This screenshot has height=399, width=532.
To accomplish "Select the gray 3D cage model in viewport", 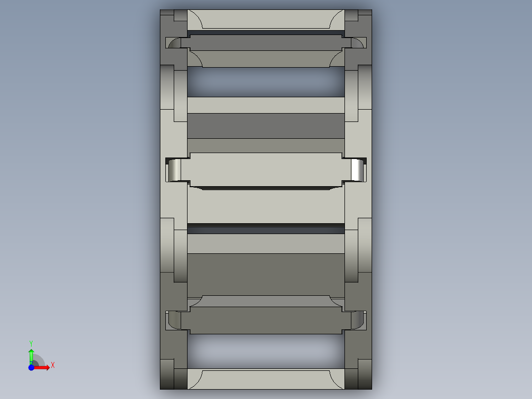I will point(266,199).
